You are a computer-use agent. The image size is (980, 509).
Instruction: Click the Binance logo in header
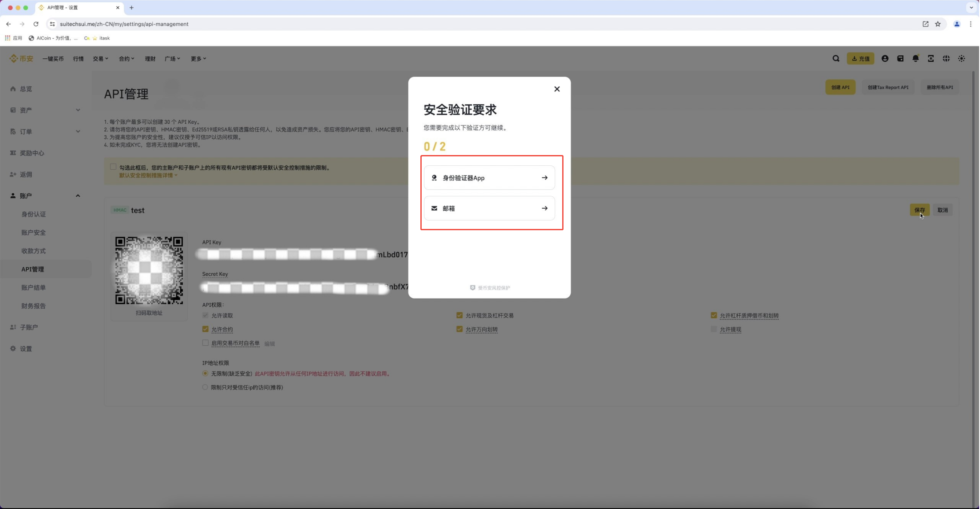pyautogui.click(x=21, y=58)
